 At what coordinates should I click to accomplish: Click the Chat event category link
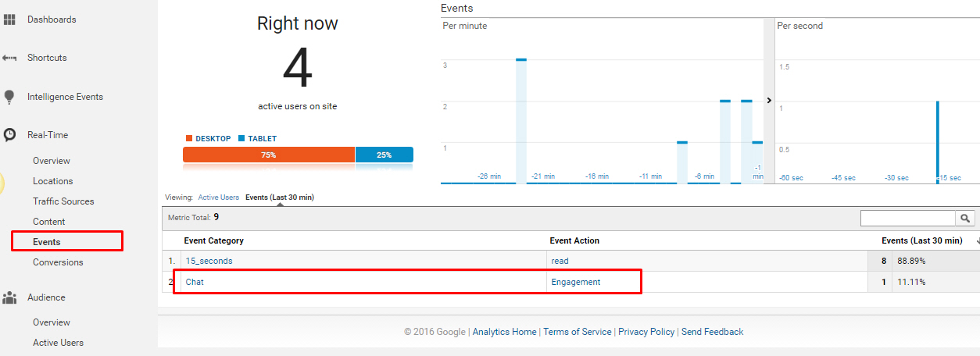tap(195, 282)
